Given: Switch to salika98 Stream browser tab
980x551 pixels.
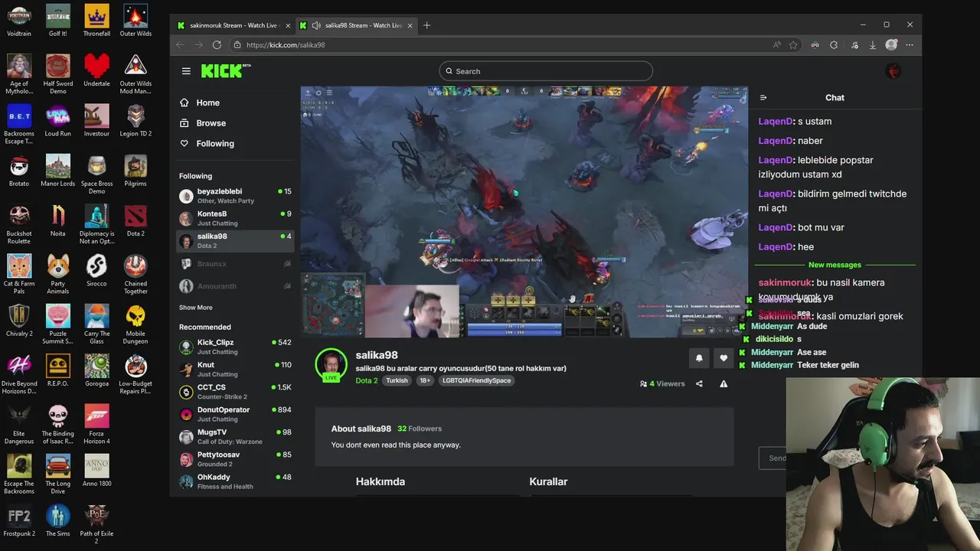Looking at the screenshot, I should click(x=356, y=25).
